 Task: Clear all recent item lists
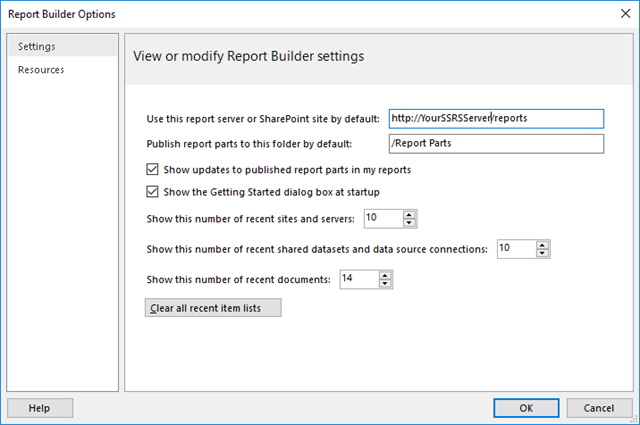tap(213, 308)
